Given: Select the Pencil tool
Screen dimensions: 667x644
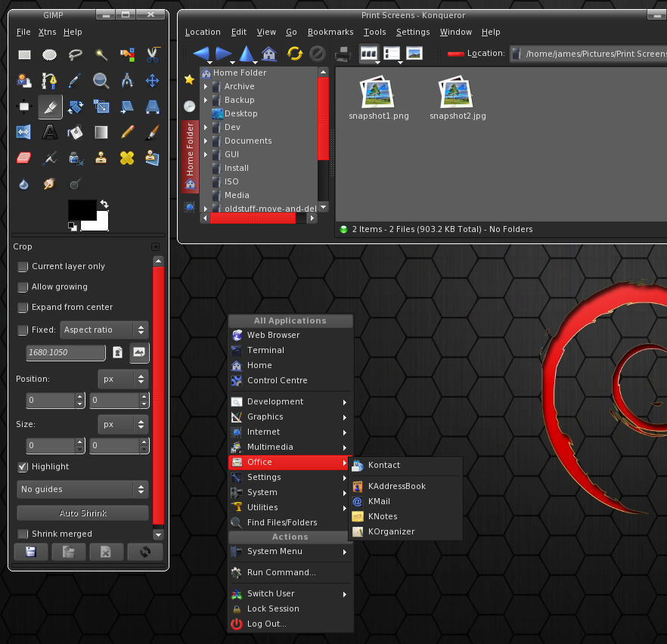Looking at the screenshot, I should pos(127,132).
